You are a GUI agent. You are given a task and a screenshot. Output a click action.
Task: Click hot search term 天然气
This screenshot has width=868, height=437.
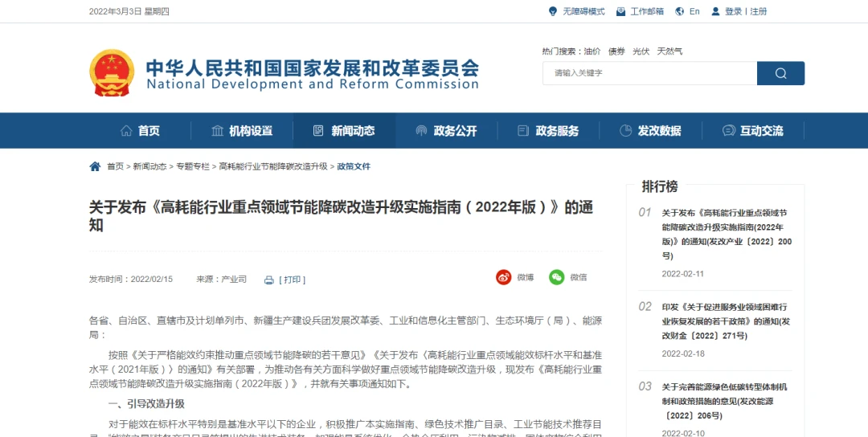click(x=669, y=51)
